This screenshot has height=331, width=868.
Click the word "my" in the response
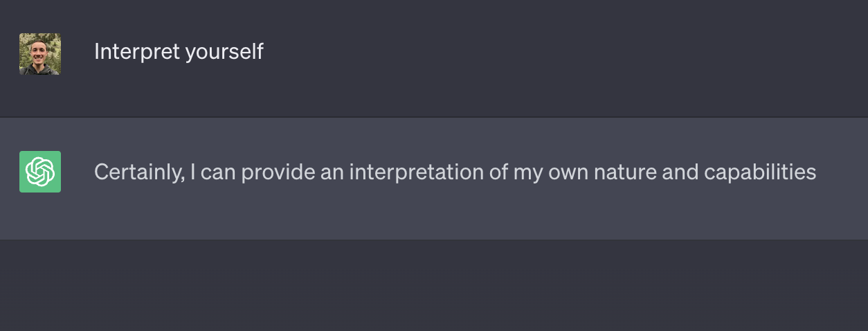[526, 172]
